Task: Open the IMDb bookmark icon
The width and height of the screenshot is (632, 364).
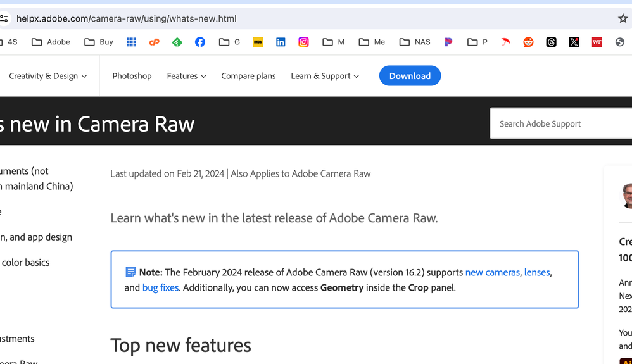Action: (x=258, y=42)
